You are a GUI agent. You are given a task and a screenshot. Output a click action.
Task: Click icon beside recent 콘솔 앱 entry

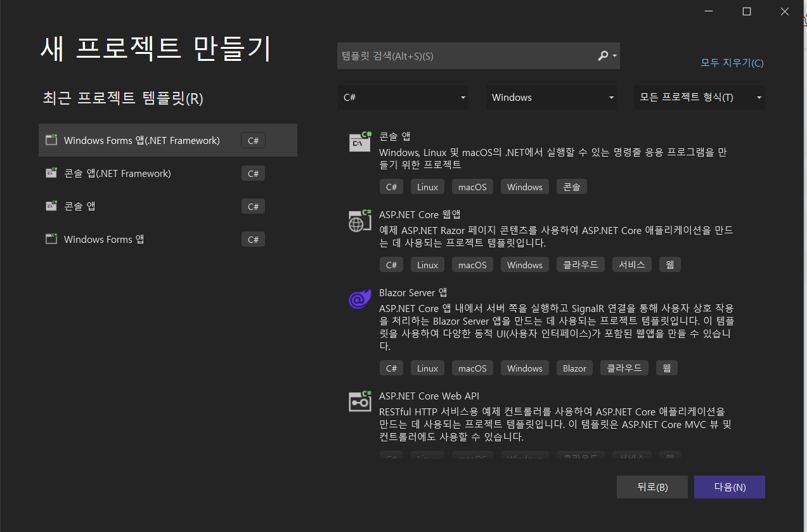pos(51,206)
